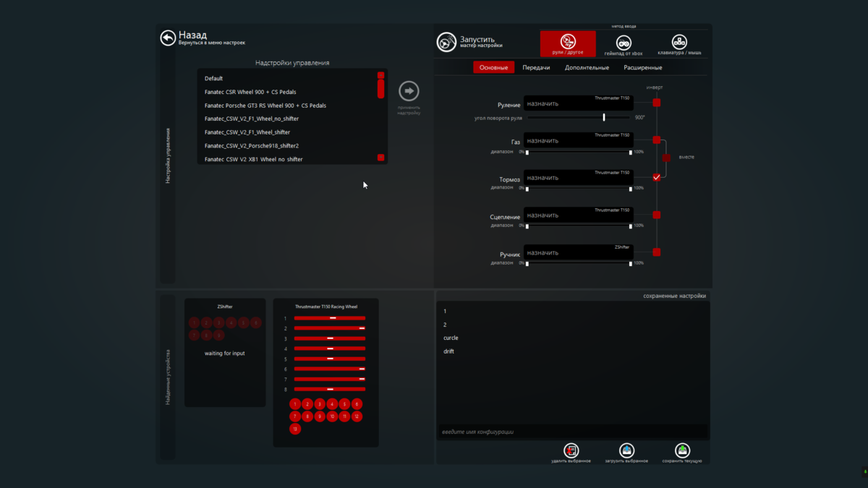Screen dimensions: 868x488
Task: Click Thrustmaster T150 button 7 indicator
Action: (295, 416)
